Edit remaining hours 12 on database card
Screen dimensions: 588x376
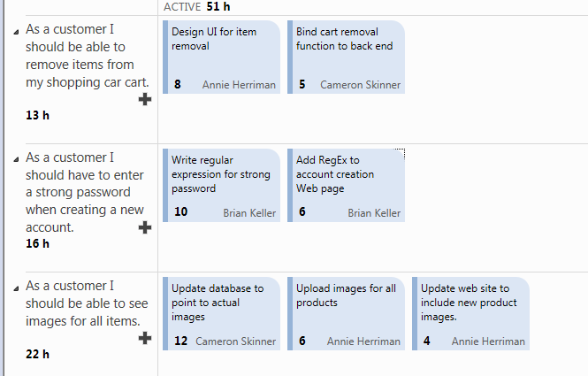(180, 341)
